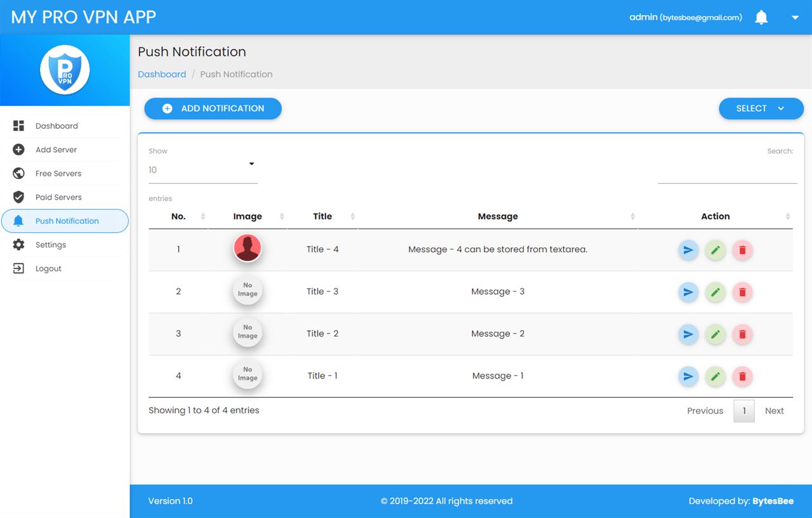Edit the Title - 1 notification
812x518 pixels.
(x=716, y=377)
